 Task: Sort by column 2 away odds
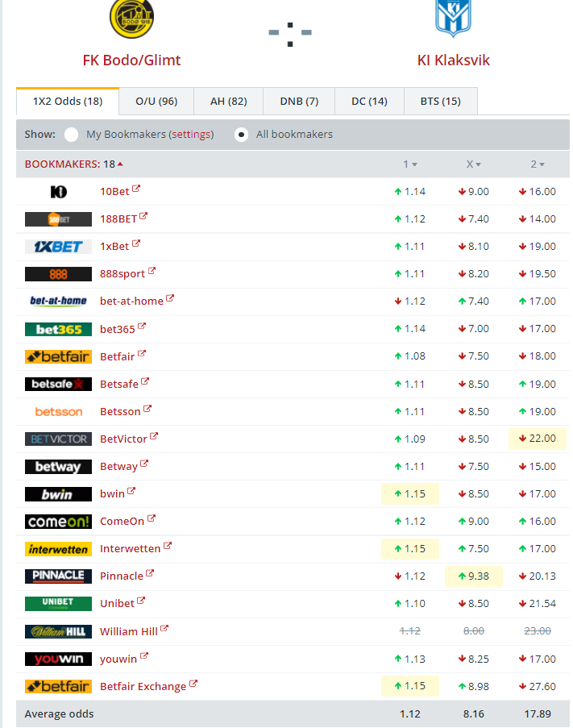click(x=538, y=164)
